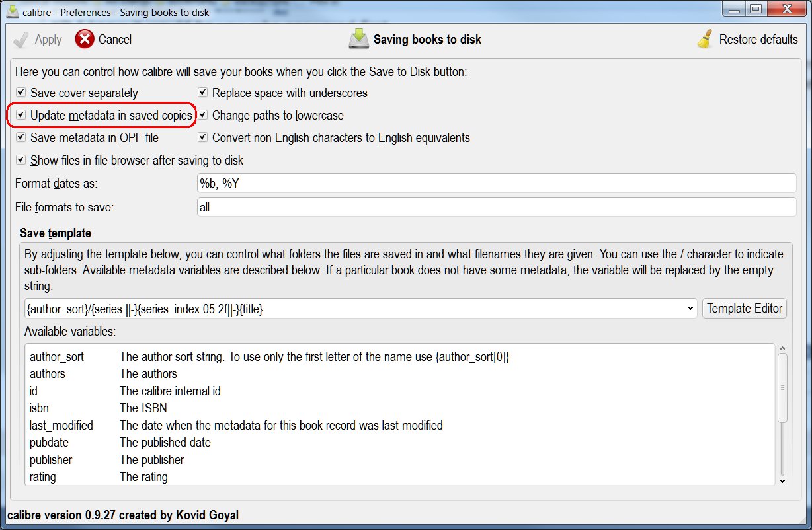Click the variables list scroll down arrow

[782, 481]
